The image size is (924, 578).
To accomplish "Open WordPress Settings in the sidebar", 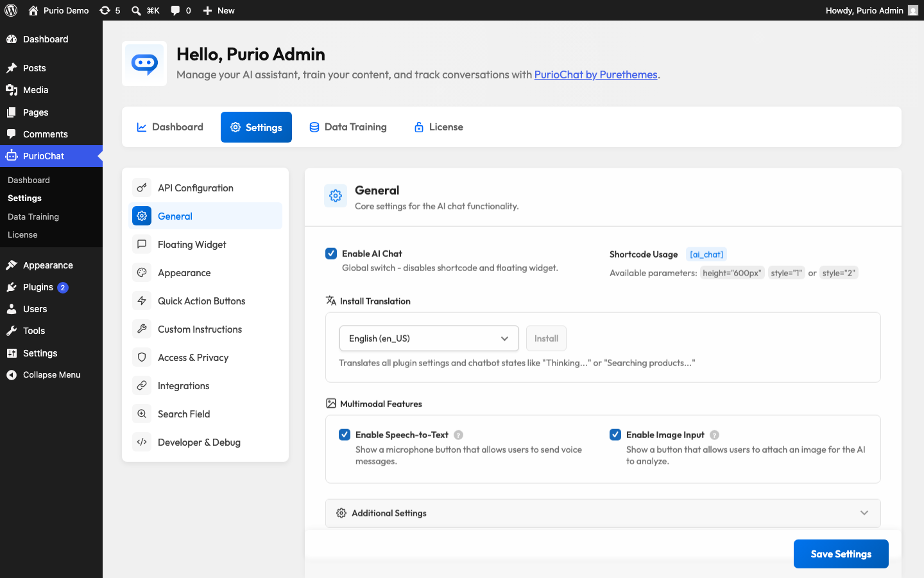I will point(51,353).
